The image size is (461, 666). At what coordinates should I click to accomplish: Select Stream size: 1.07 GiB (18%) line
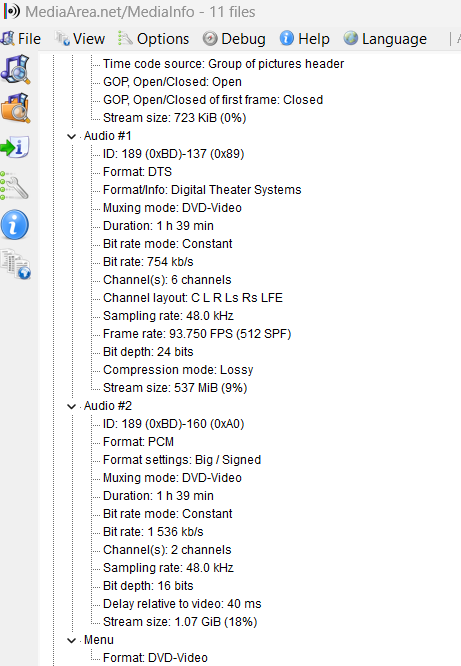tap(180, 622)
